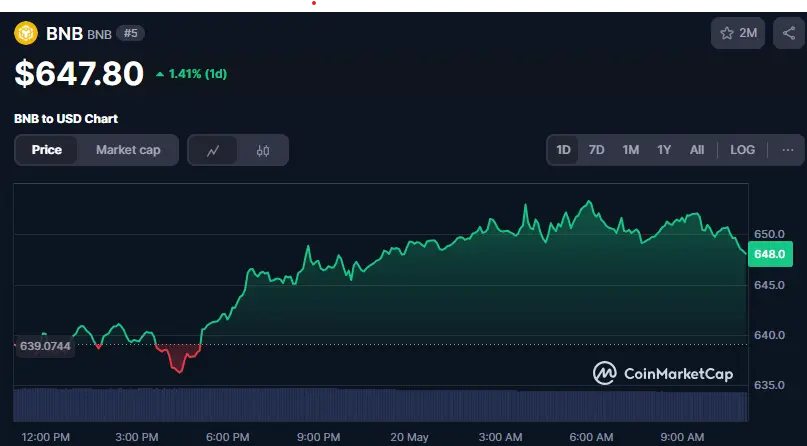Choose the All time range
This screenshot has height=446, width=807.
pos(697,150)
